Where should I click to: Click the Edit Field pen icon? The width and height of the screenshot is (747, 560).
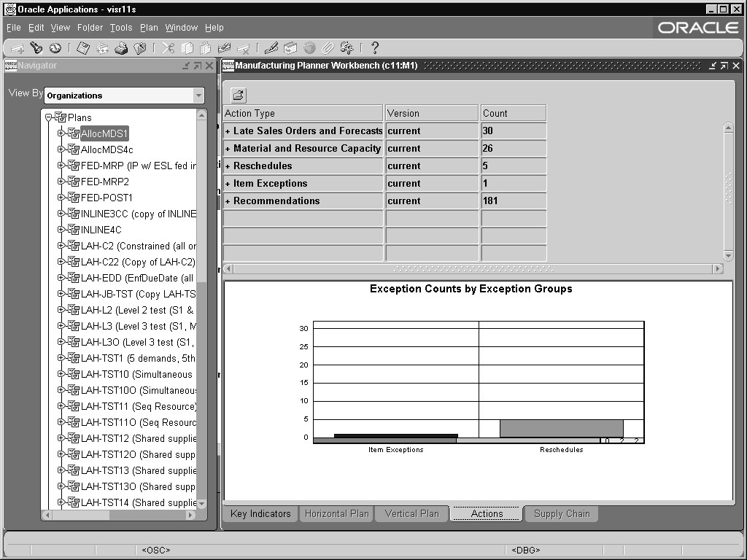pyautogui.click(x=271, y=48)
